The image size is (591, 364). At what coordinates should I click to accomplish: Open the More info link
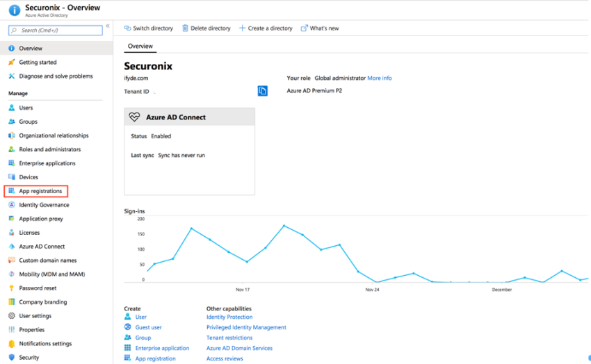pyautogui.click(x=380, y=78)
